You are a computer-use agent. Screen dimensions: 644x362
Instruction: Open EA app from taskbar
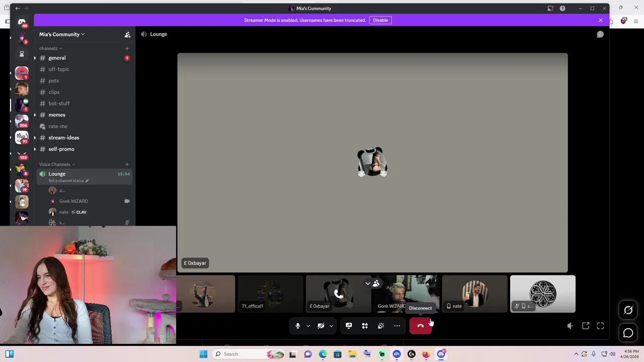pyautogui.click(x=396, y=354)
